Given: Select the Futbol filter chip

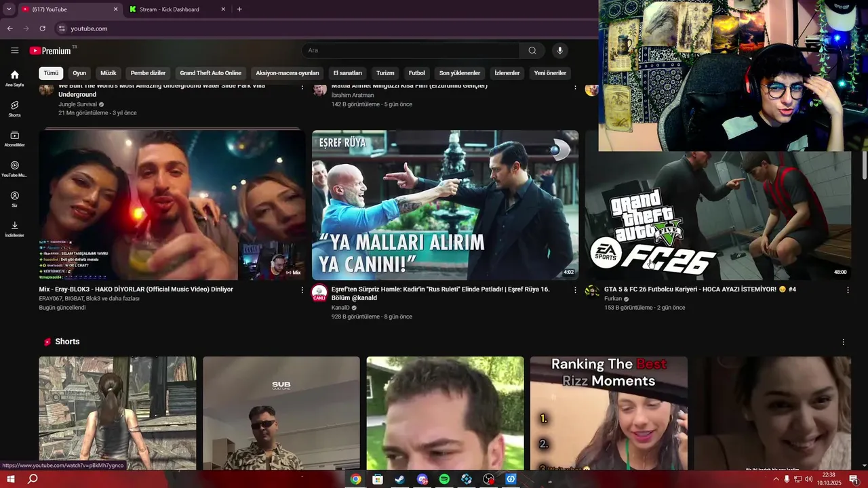Looking at the screenshot, I should [x=417, y=73].
